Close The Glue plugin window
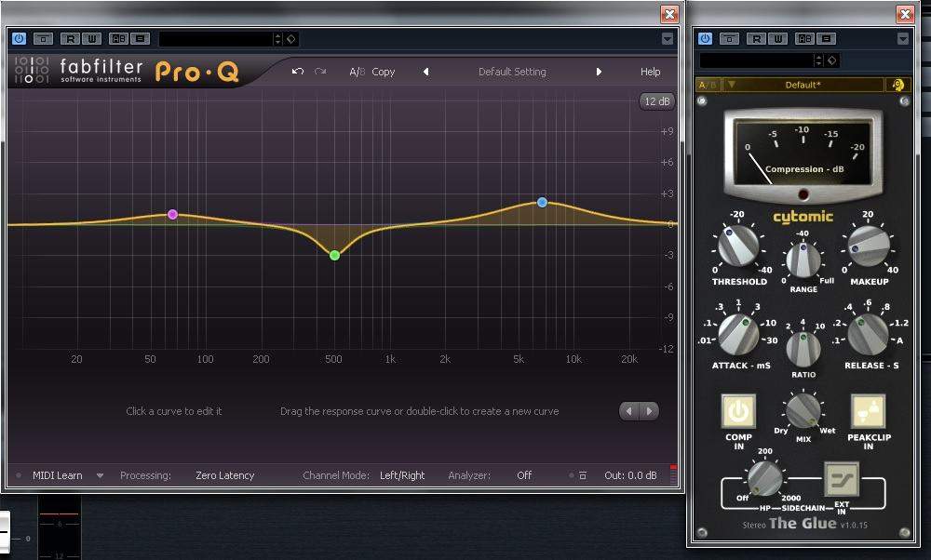The width and height of the screenshot is (931, 560). 905,14
